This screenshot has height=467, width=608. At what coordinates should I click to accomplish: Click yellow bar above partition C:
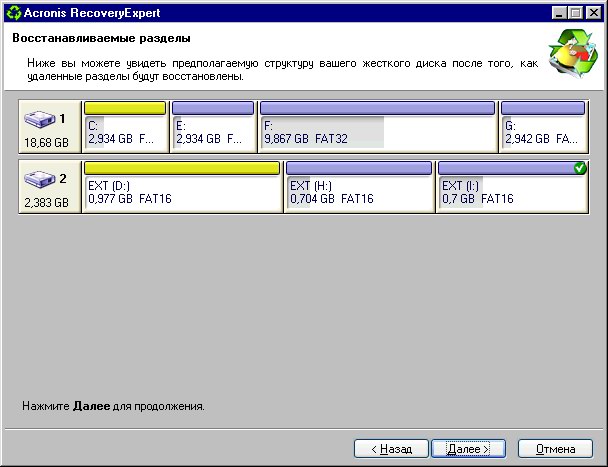pos(125,108)
